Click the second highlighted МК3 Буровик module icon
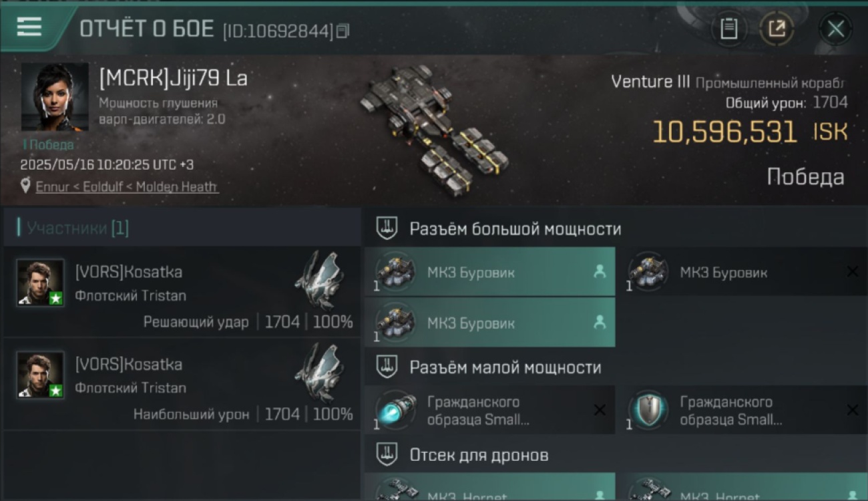 click(395, 323)
